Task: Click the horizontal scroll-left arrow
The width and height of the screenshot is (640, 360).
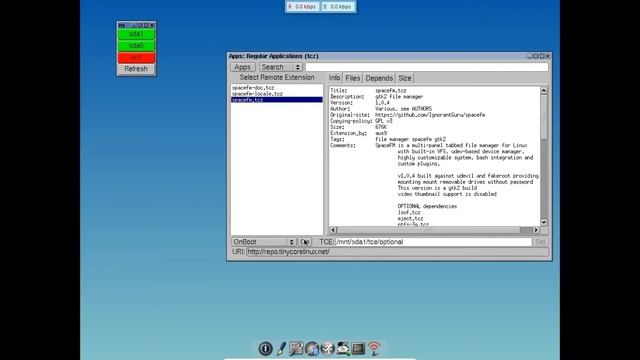Action: [x=333, y=230]
